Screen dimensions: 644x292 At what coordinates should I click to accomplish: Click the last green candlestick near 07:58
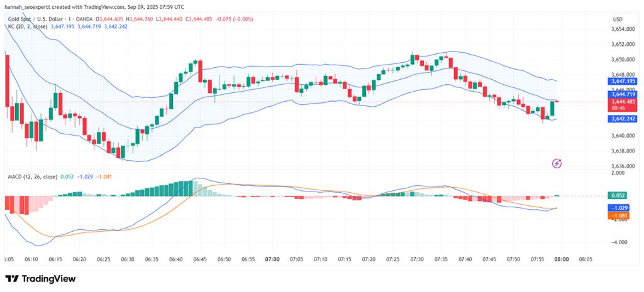tap(552, 109)
